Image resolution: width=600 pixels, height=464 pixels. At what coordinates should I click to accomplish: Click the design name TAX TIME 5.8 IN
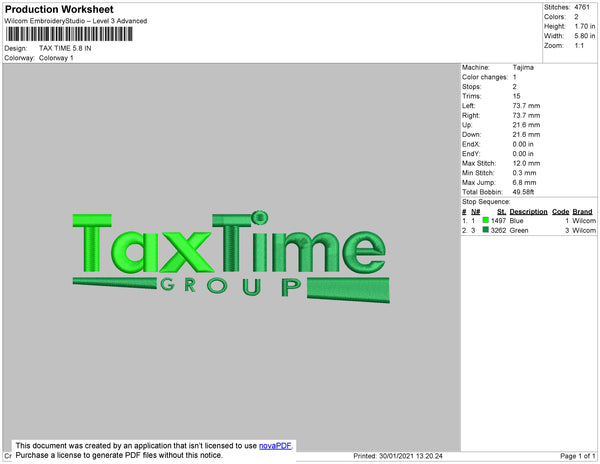coord(65,48)
